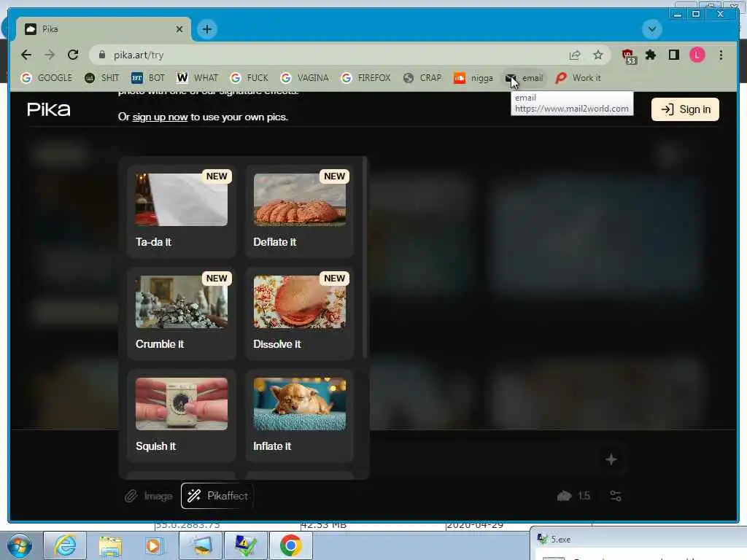
Task: Choose the Deflate it effect
Action: point(300,210)
